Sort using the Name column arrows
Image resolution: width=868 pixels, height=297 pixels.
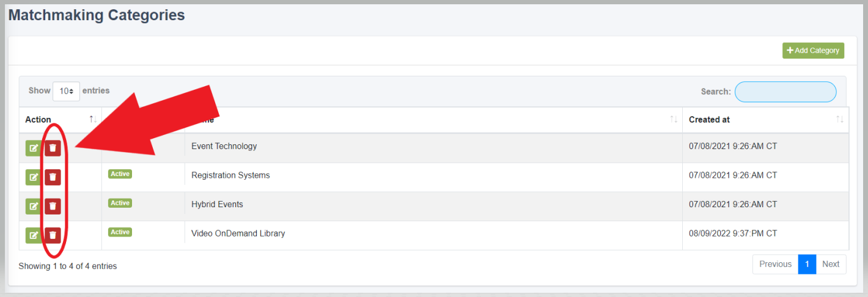click(674, 120)
